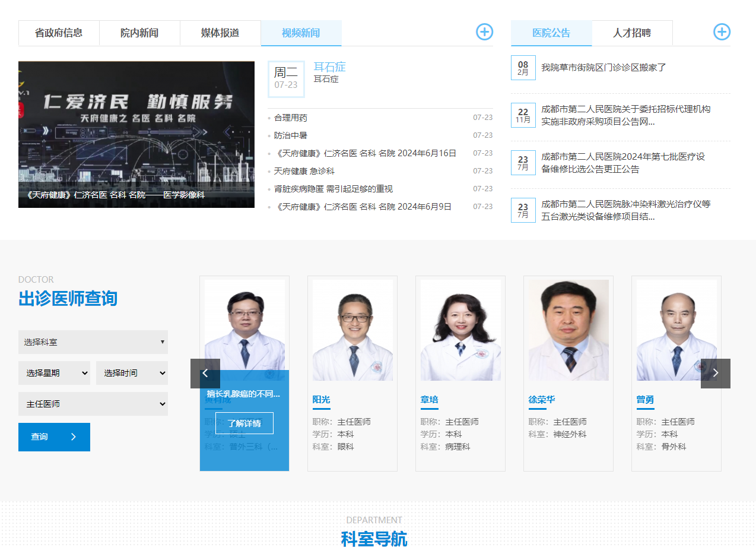Click 科室：神经外科 text on 徐荣华's card
This screenshot has height=547, width=756.
[557, 434]
